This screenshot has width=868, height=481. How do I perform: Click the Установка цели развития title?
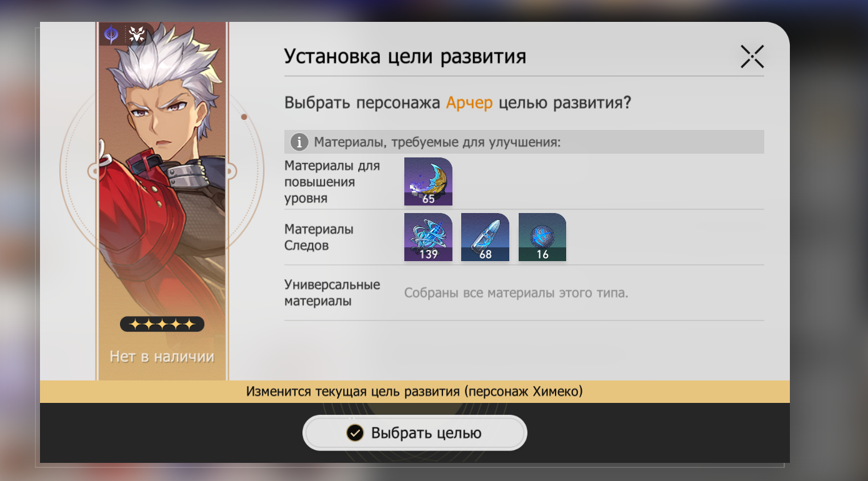pos(405,57)
